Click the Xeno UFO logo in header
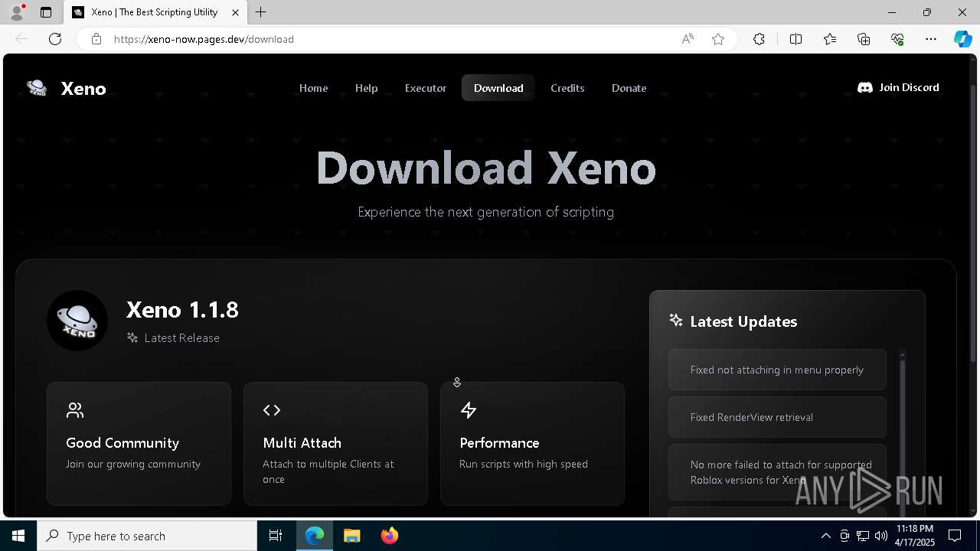The width and height of the screenshot is (980, 551). click(37, 88)
